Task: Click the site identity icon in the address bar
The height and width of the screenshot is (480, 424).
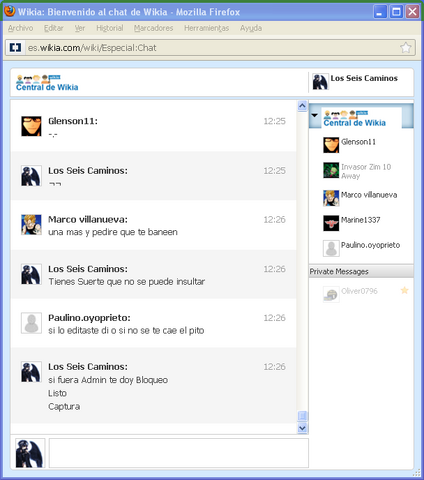Action: tap(15, 48)
